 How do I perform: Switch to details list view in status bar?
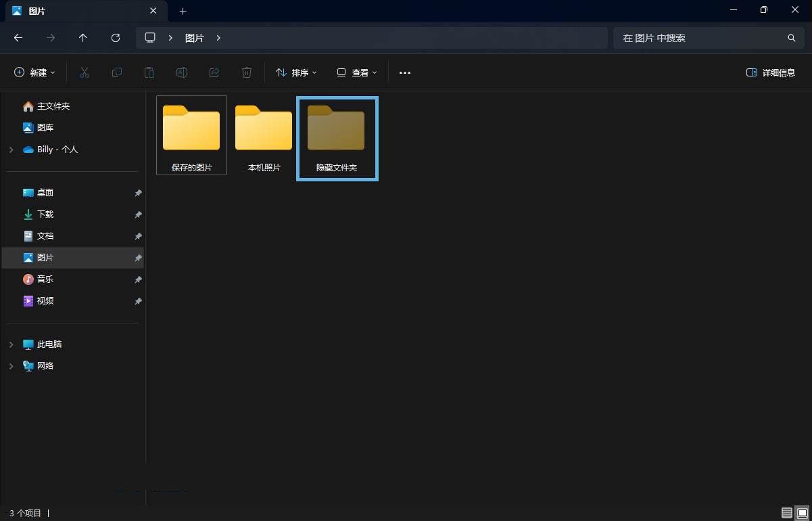(x=787, y=513)
